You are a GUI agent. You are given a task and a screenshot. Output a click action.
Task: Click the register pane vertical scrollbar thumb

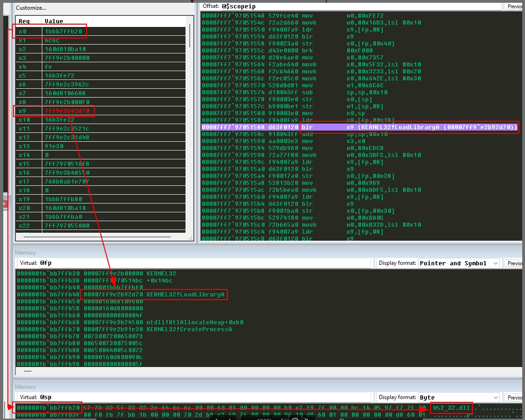[x=190, y=35]
